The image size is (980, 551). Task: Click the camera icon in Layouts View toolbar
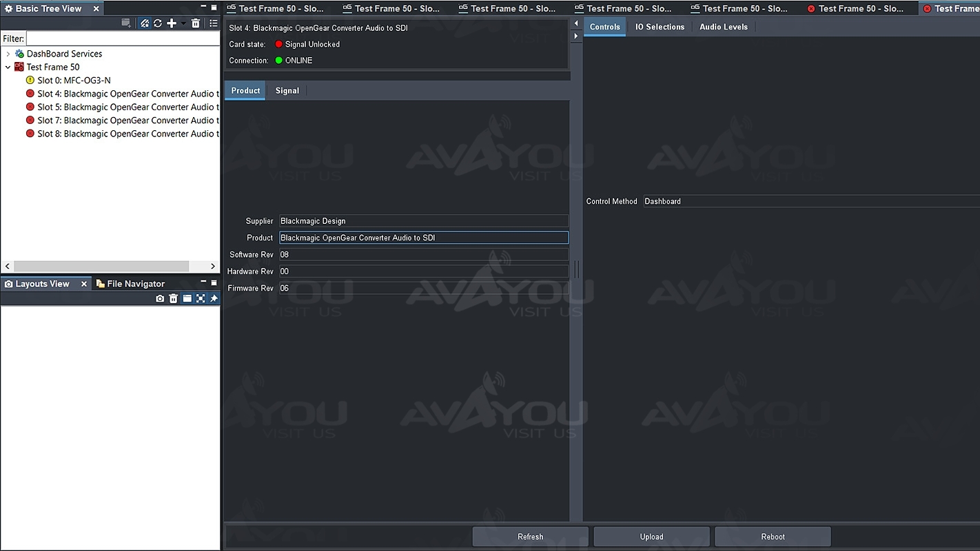coord(160,298)
